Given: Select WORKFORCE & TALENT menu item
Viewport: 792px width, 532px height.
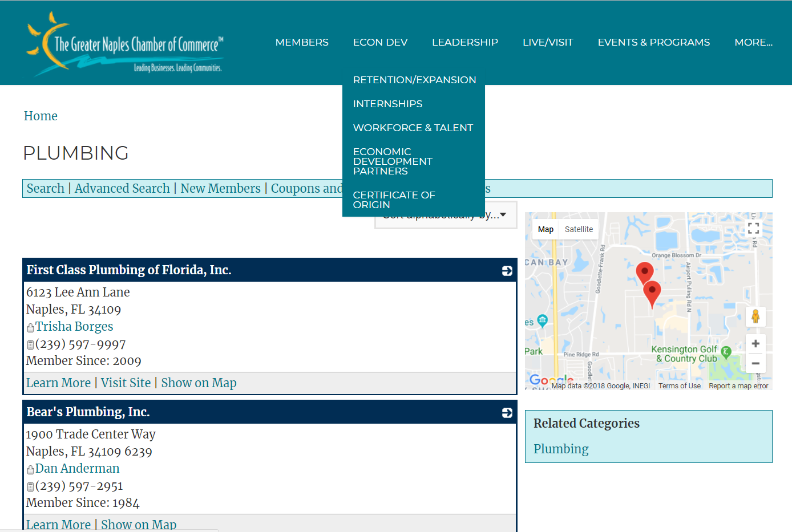Looking at the screenshot, I should click(413, 128).
